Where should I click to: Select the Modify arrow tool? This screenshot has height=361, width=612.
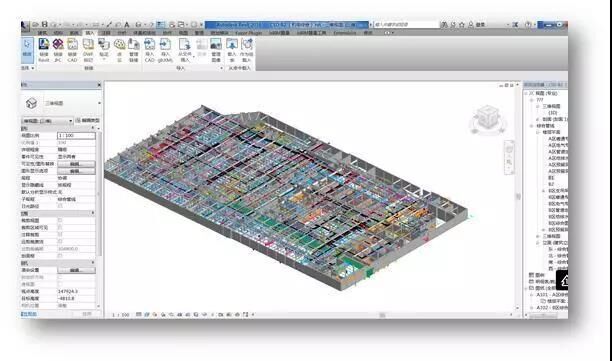pyautogui.click(x=27, y=50)
